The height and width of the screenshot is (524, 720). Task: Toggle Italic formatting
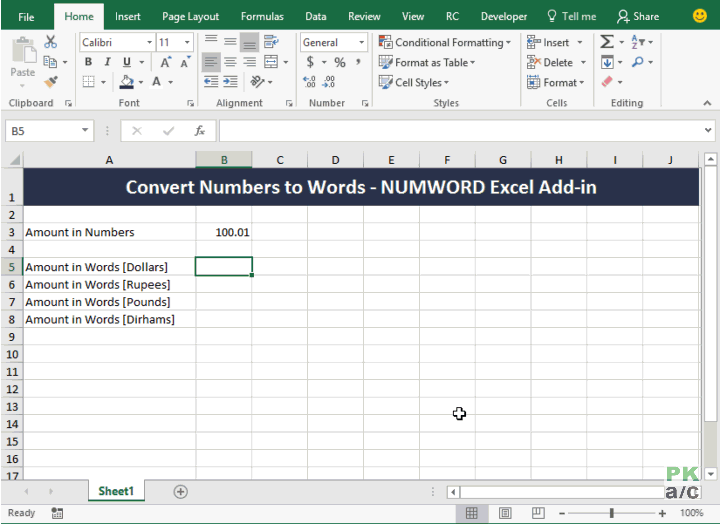tap(107, 62)
